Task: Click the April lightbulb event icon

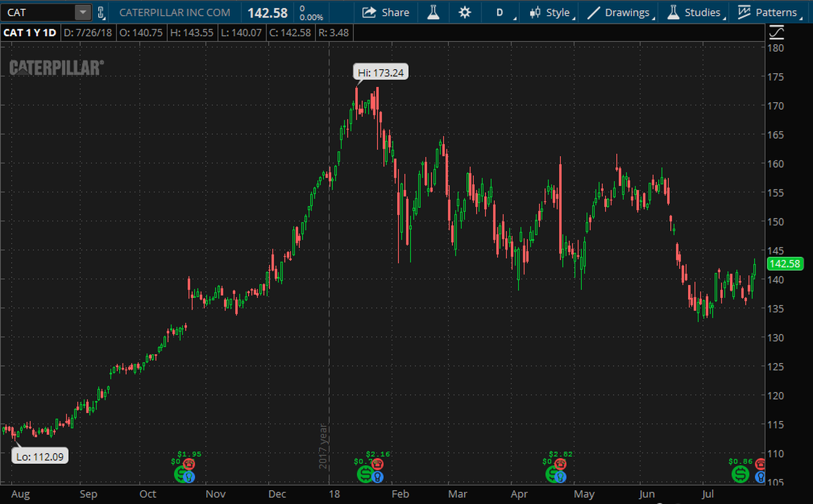Action: 561,477
